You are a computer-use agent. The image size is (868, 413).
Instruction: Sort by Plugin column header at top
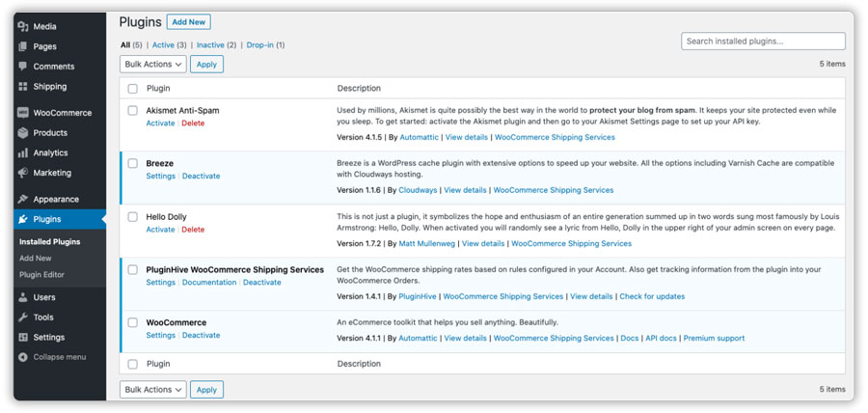(158, 88)
